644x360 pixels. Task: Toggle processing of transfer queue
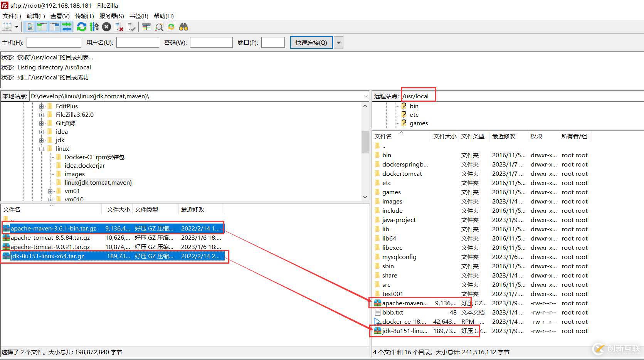(94, 27)
